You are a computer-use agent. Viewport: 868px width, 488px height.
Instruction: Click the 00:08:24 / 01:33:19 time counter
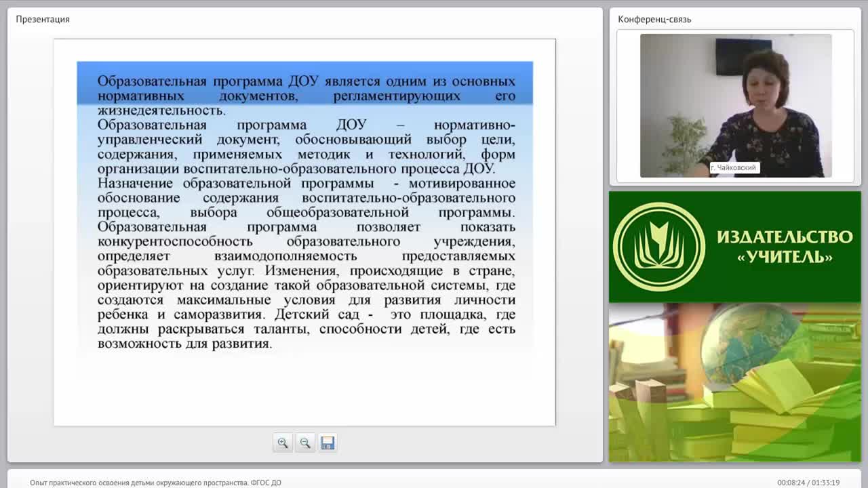coord(808,483)
